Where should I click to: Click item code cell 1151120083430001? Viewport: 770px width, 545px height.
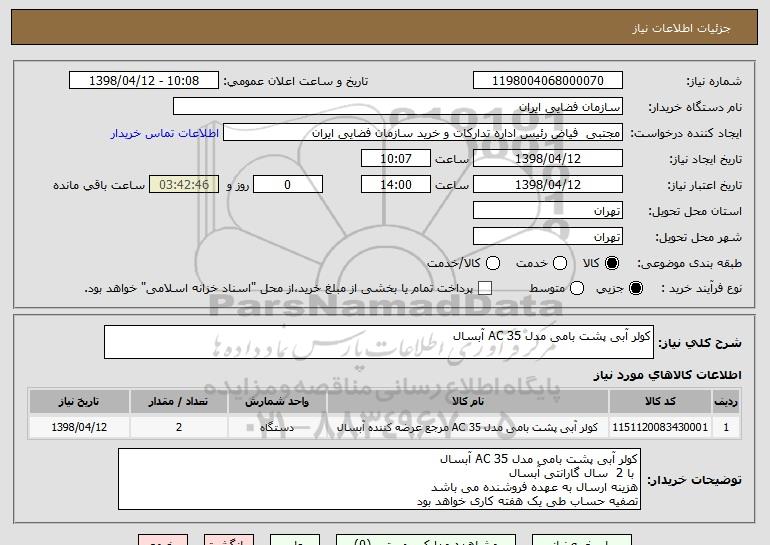point(660,427)
